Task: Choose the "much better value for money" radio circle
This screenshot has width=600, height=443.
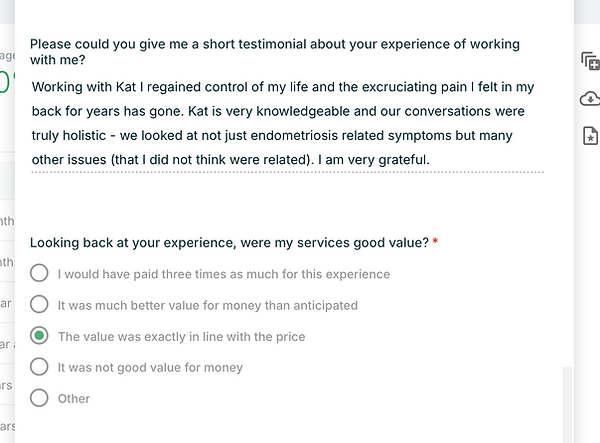Action: pyautogui.click(x=40, y=304)
